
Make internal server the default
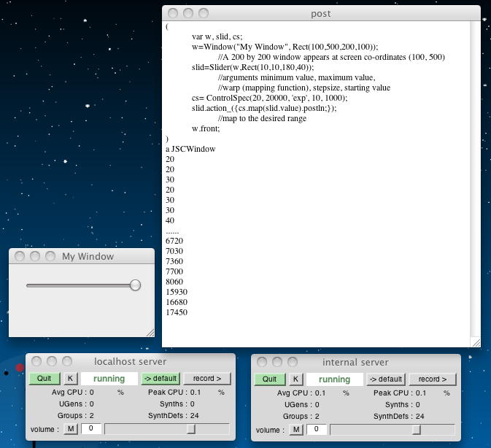(385, 379)
